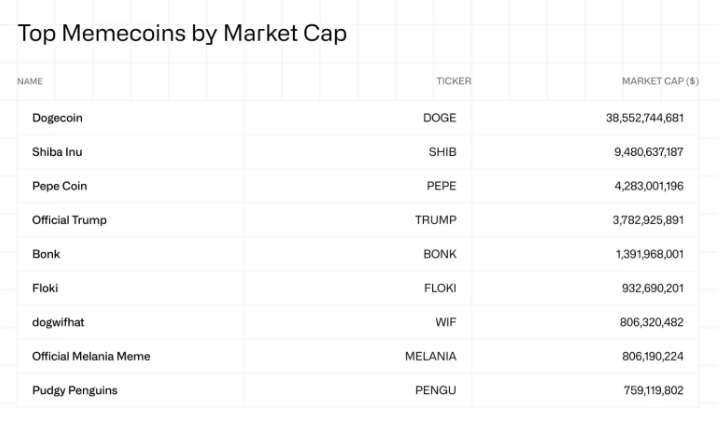Select the dogwifhat name cell
This screenshot has height=425, width=725.
point(58,322)
